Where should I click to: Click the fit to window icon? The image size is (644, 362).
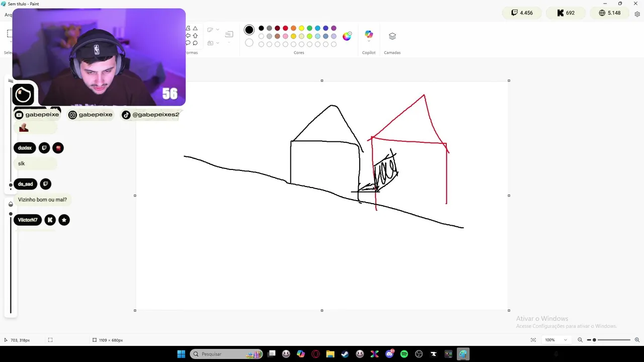click(x=533, y=340)
